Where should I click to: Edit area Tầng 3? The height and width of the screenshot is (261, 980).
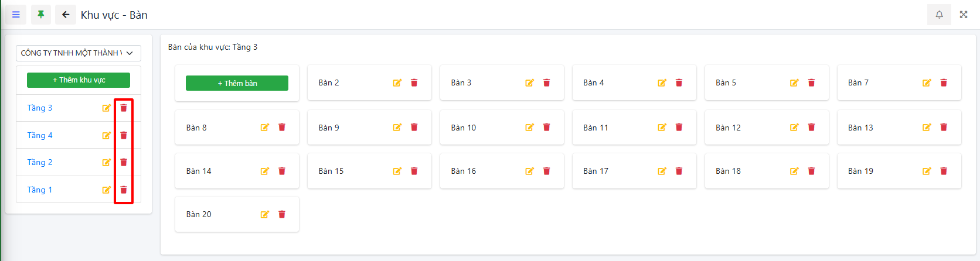107,108
